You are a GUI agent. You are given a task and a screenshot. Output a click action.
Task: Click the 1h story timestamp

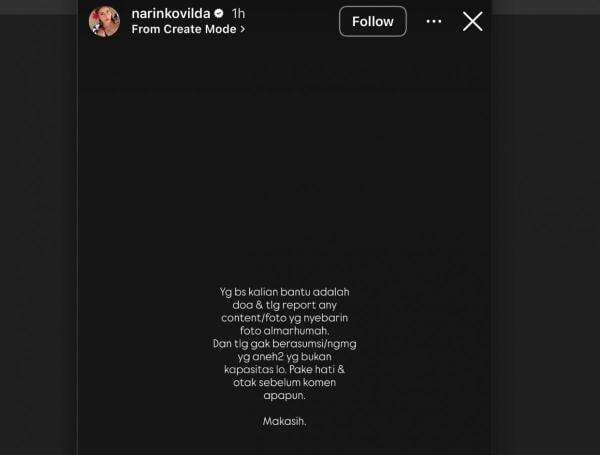tap(238, 14)
